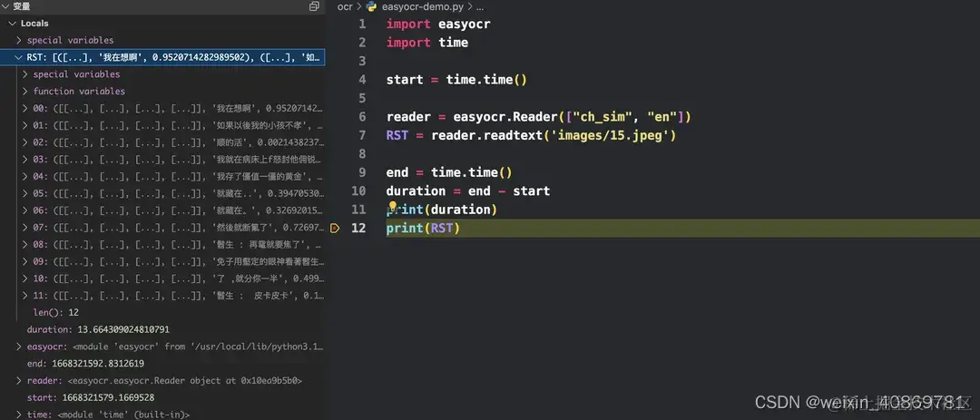Click the ocr folder breadcrumb
The width and height of the screenshot is (980, 420).
345,6
